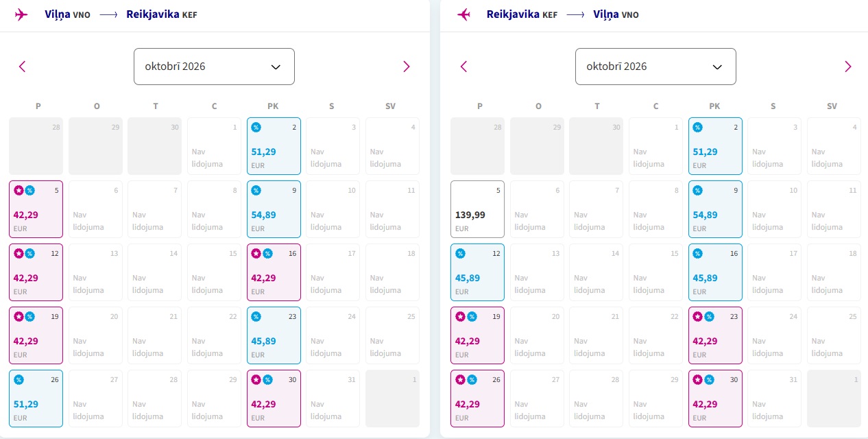
Task: Open outbound month dropdown oktobrī 2026
Action: click(x=214, y=67)
